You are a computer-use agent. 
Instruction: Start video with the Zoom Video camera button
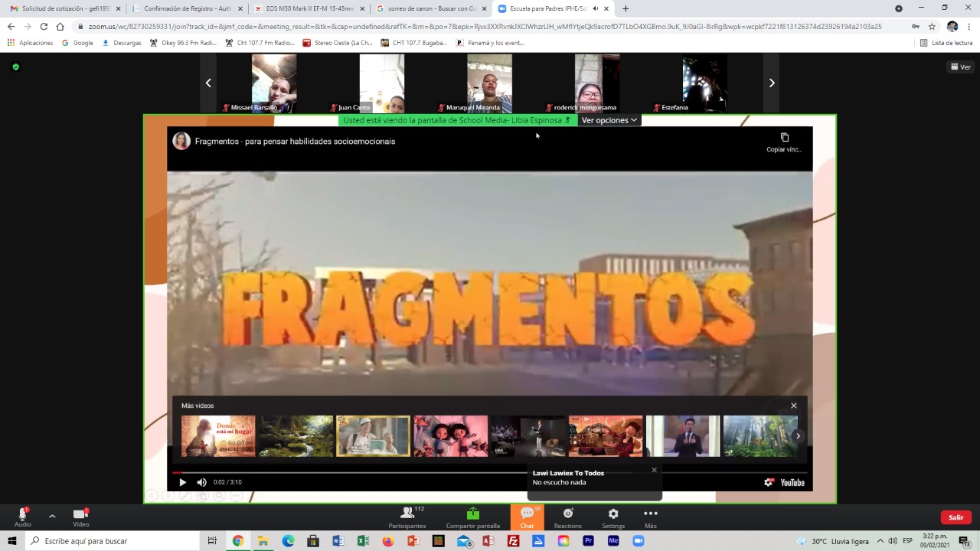[x=80, y=517]
